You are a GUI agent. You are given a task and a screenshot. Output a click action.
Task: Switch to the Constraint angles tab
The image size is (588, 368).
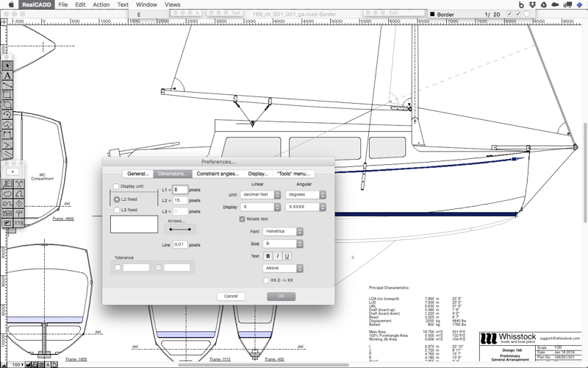coord(218,174)
